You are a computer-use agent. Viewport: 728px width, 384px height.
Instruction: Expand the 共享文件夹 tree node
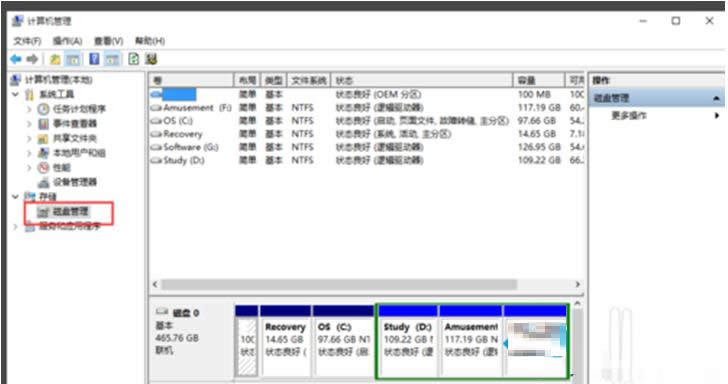[x=29, y=138]
